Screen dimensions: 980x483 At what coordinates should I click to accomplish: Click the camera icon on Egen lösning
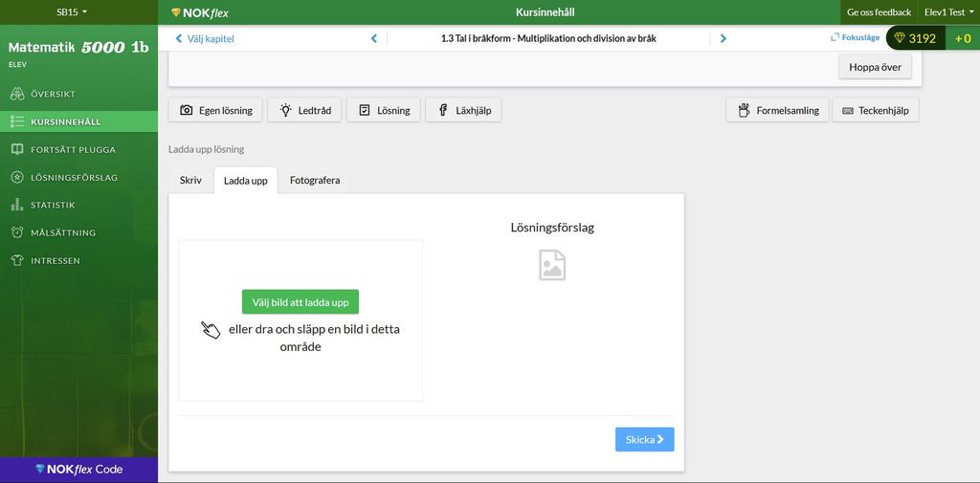tap(187, 110)
